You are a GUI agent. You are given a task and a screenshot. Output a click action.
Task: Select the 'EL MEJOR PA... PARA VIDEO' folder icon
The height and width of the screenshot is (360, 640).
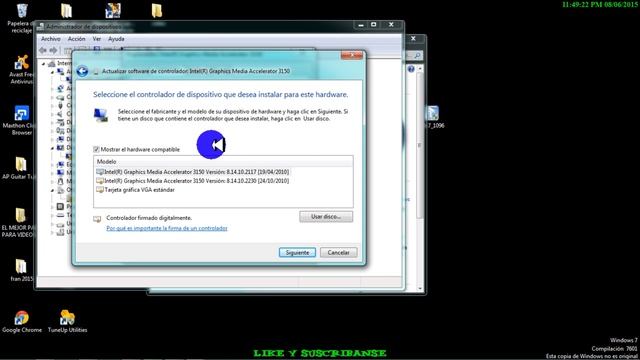click(20, 222)
